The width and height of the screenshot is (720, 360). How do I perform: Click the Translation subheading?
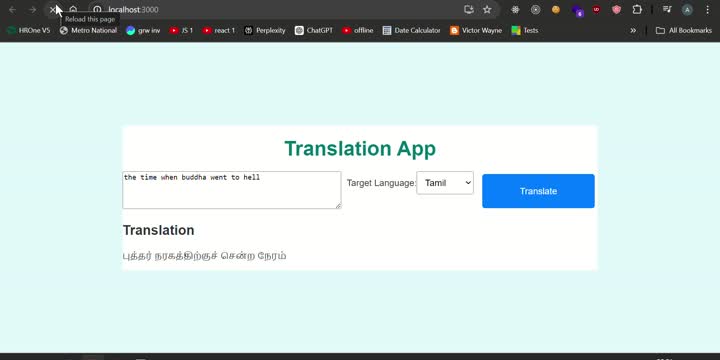point(158,230)
